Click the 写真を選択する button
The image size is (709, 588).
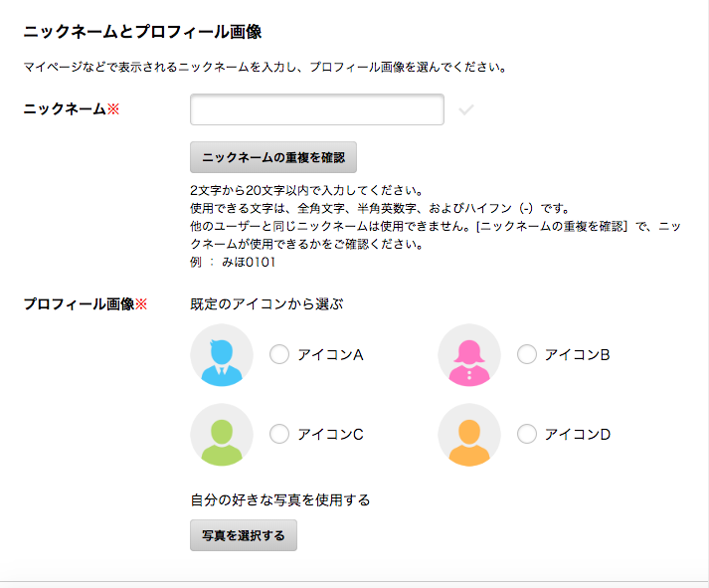[x=244, y=535]
